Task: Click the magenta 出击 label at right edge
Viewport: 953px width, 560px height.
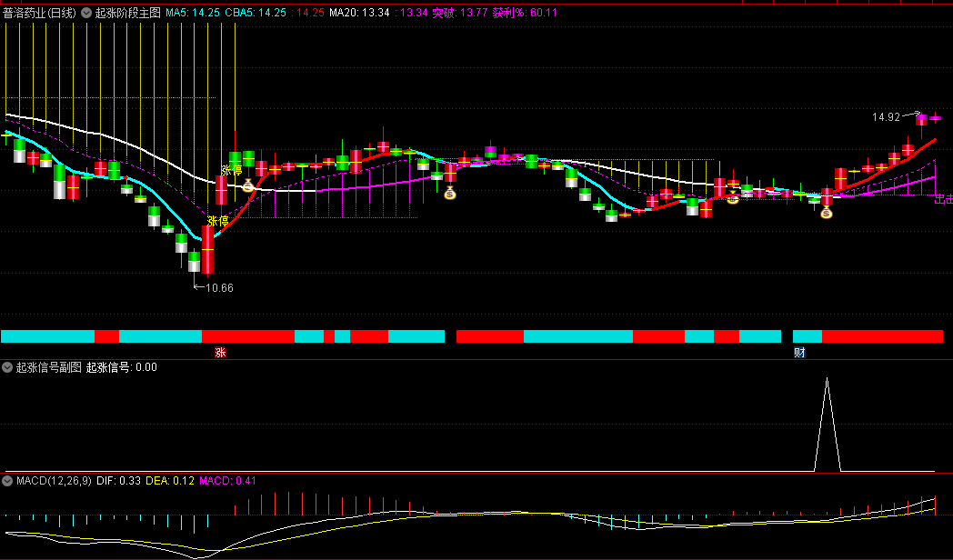Action: point(944,199)
